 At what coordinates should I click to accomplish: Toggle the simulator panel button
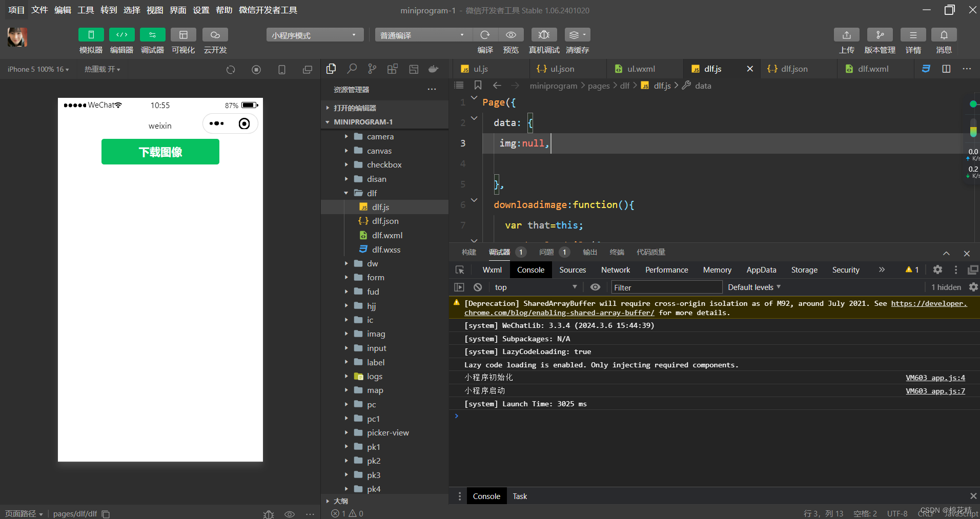click(91, 35)
